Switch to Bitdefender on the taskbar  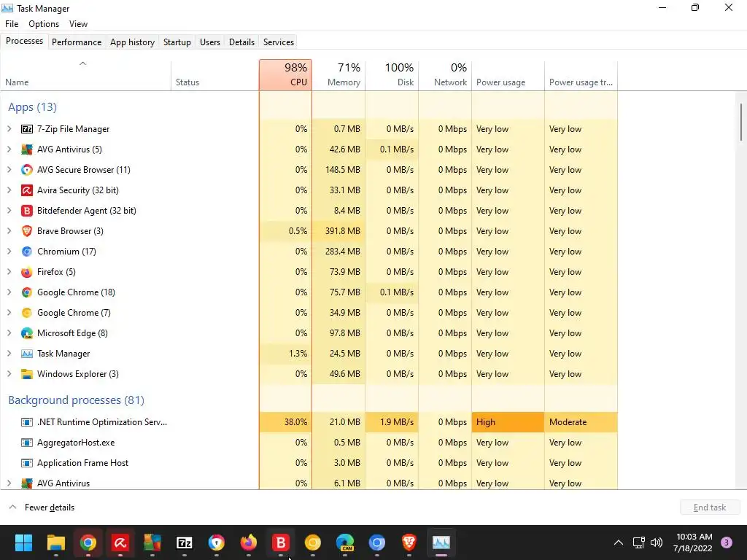pos(281,542)
